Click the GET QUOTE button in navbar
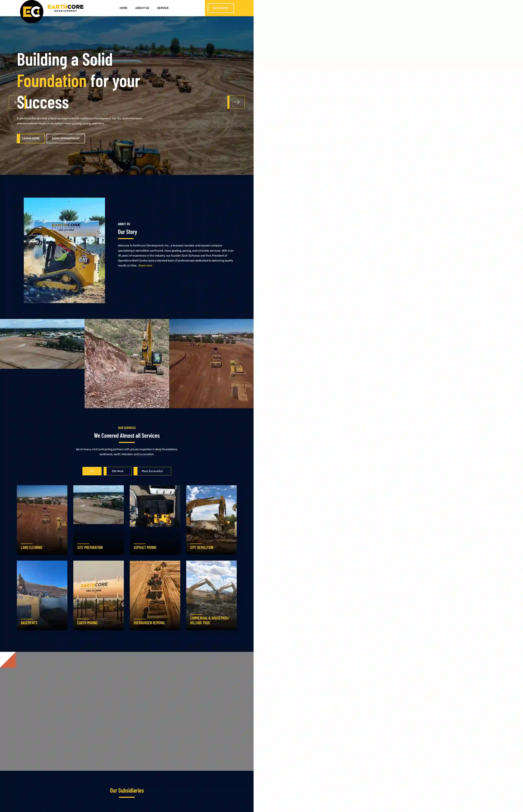523x812 pixels. [221, 8]
